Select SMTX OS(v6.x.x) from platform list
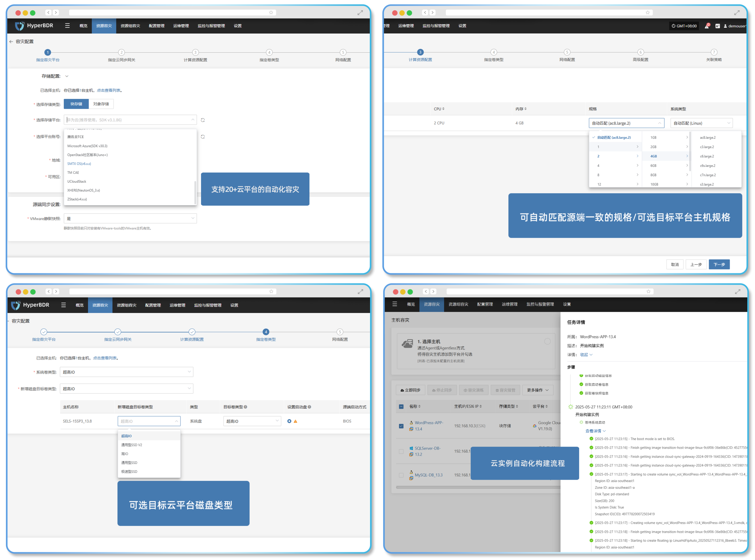 [x=79, y=164]
